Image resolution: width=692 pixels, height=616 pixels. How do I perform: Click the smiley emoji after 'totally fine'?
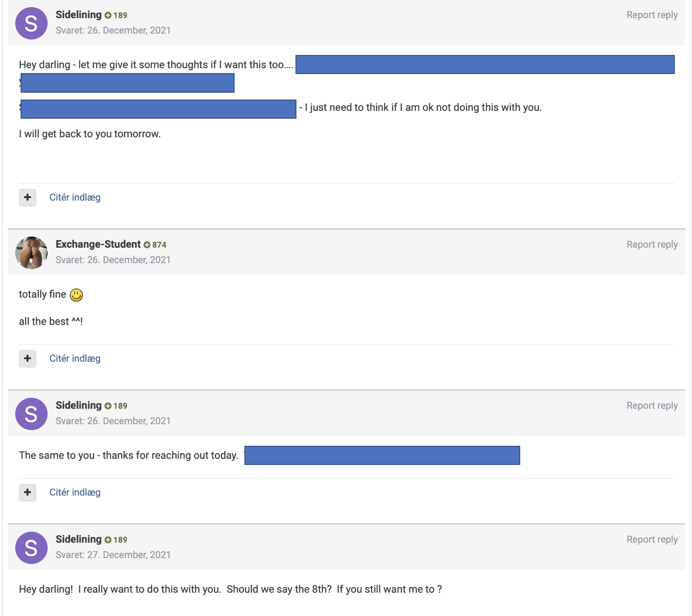coord(76,295)
